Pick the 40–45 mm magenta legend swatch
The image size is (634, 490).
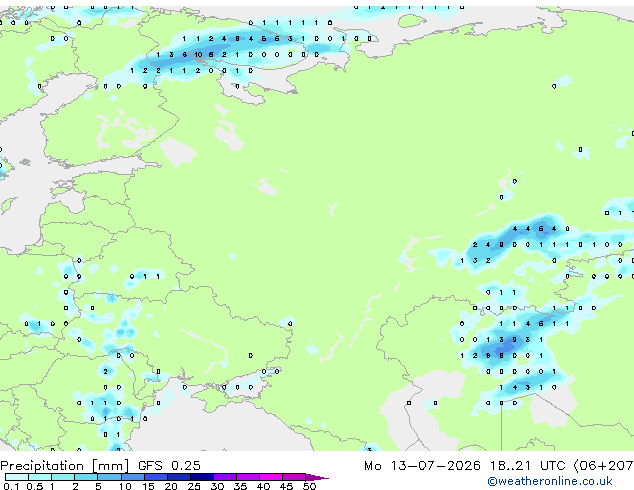coord(271,477)
